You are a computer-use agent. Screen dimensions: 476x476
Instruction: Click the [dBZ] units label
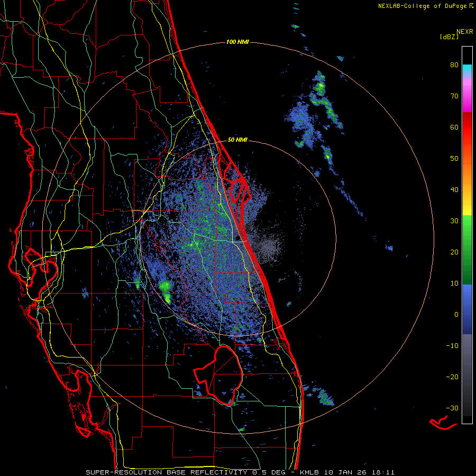coord(449,36)
